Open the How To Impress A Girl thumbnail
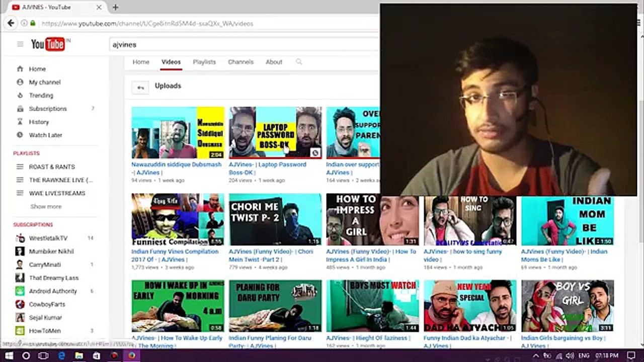This screenshot has width=644, height=362. tap(372, 219)
